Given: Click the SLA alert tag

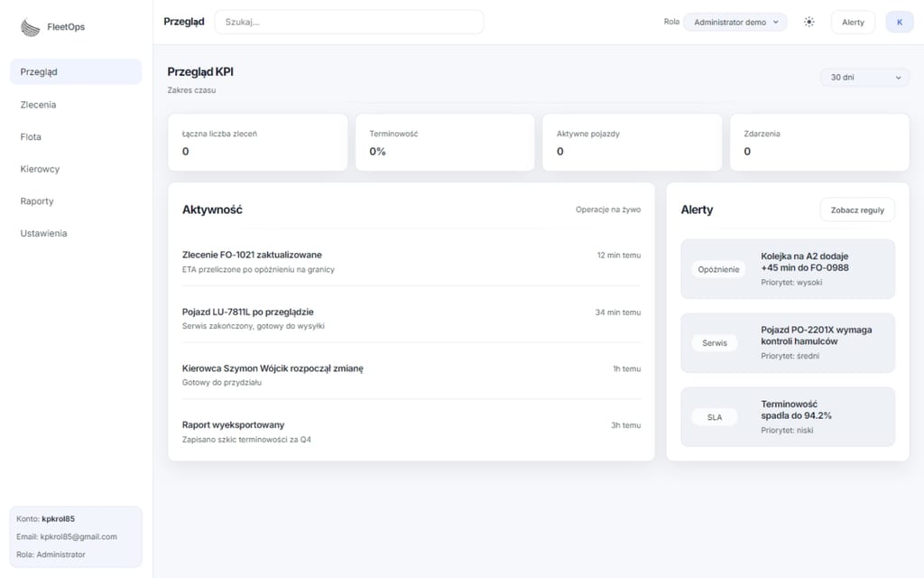Looking at the screenshot, I should point(715,417).
